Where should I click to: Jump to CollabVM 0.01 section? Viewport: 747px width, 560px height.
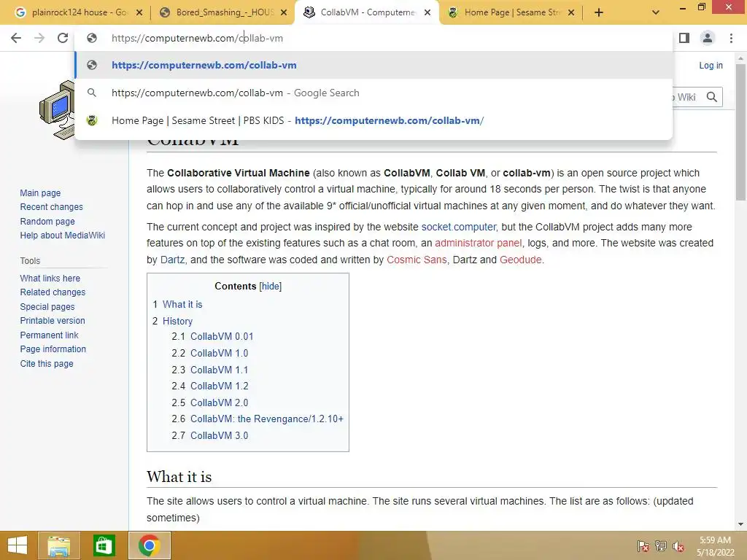click(x=222, y=336)
